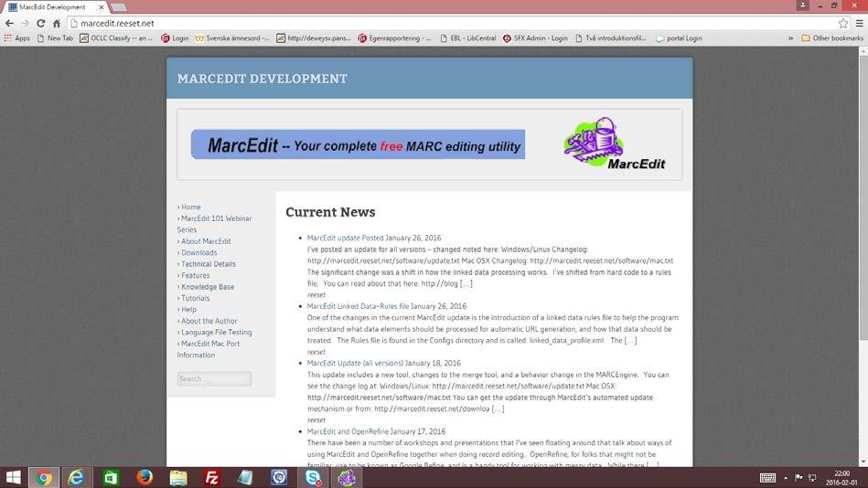The height and width of the screenshot is (488, 868).
Task: Open the Windows Start button
Action: click(14, 477)
